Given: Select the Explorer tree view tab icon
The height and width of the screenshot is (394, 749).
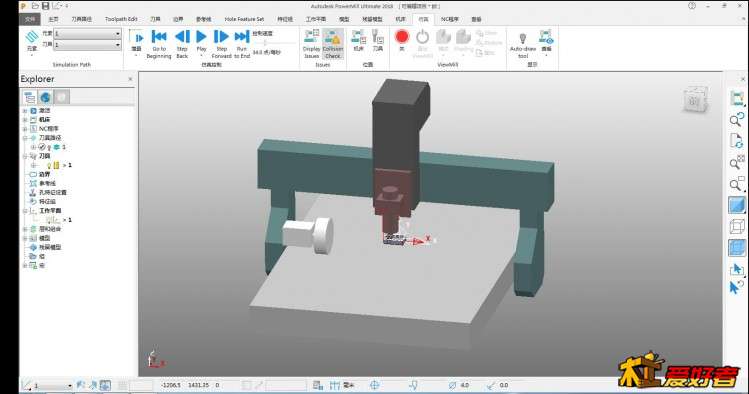Looking at the screenshot, I should [x=30, y=97].
